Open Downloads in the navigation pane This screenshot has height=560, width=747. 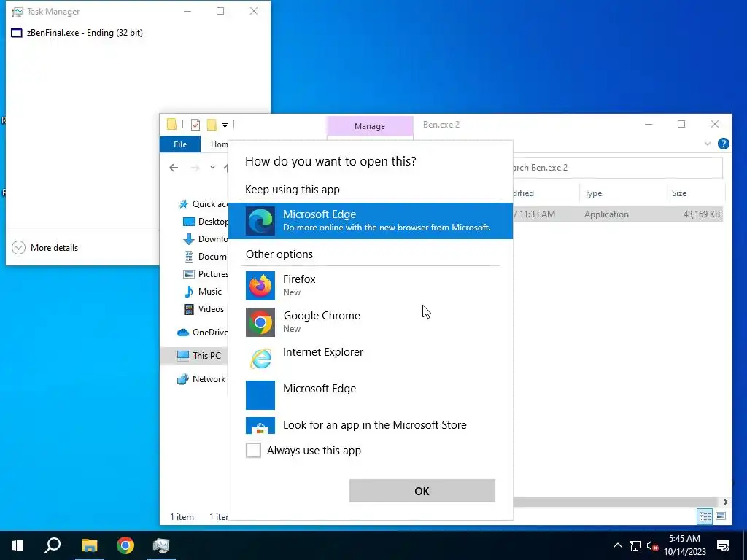pos(206,239)
